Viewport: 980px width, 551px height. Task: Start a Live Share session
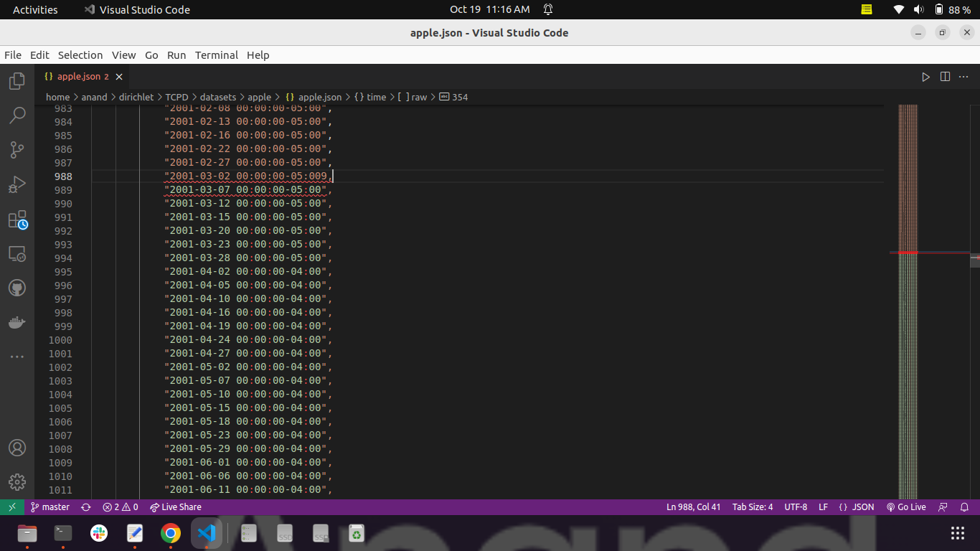pyautogui.click(x=176, y=507)
